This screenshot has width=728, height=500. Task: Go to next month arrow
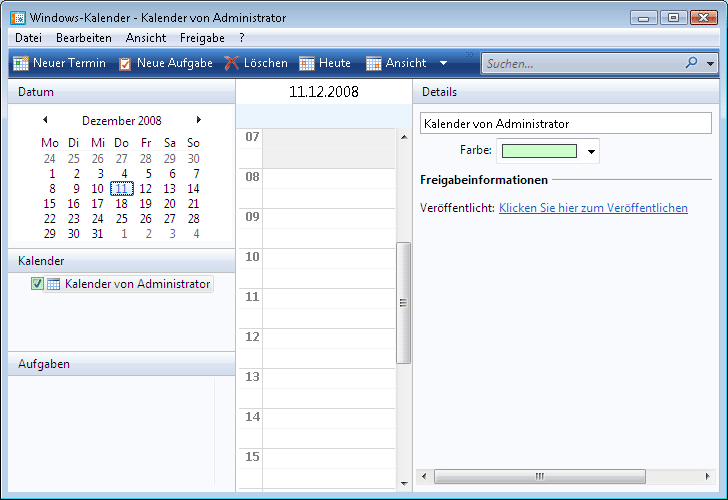[198, 120]
